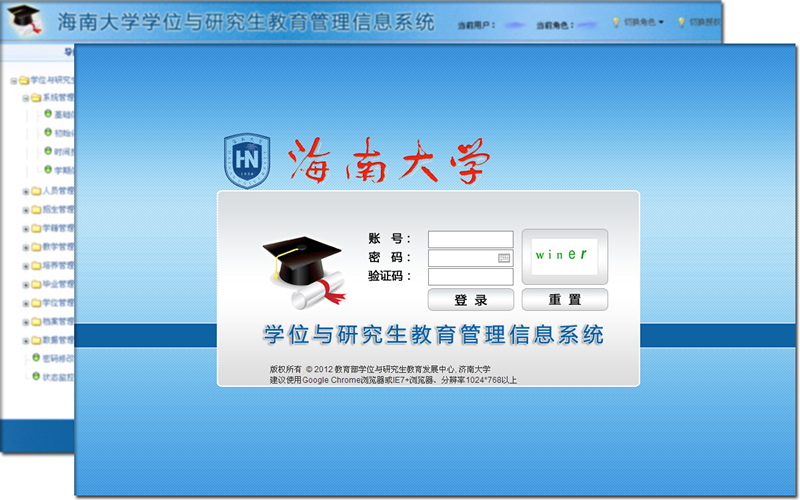Expand the 数据管理 tree node
This screenshot has width=800, height=500.
[26, 341]
